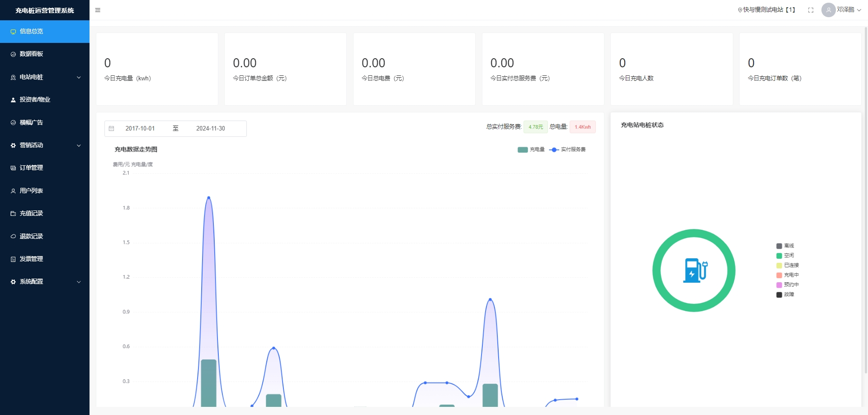Open user avatar for 邓泽鹏
Viewport: 868px width, 415px height.
point(828,10)
